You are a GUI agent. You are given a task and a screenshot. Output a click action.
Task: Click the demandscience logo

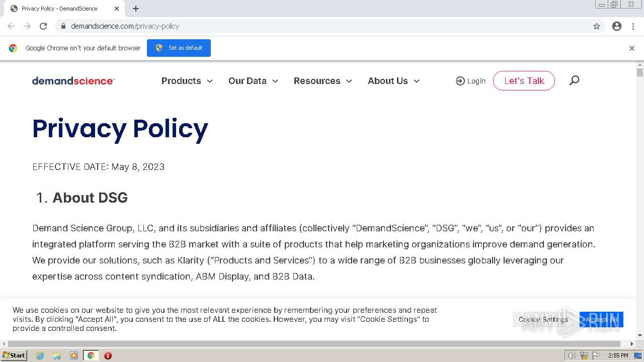[x=73, y=81]
